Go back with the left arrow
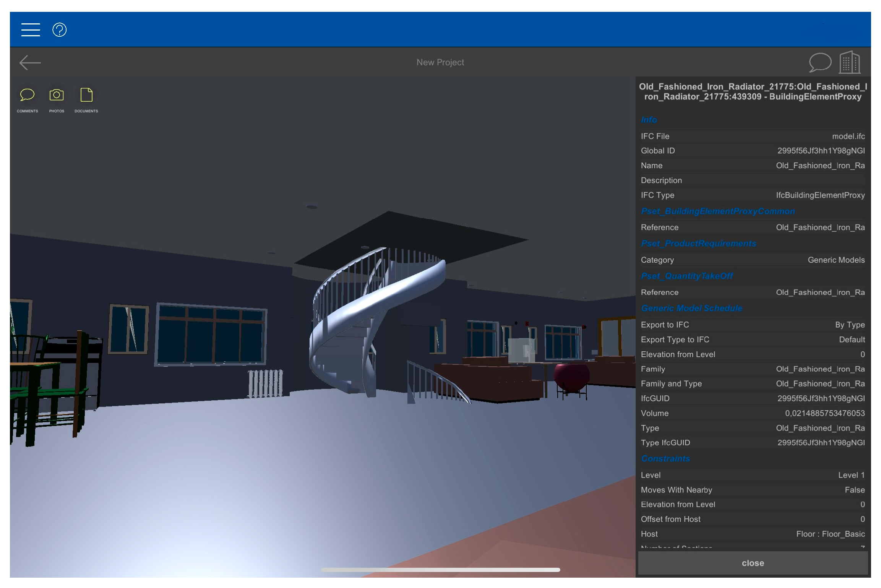The width and height of the screenshot is (881, 588). pyautogui.click(x=30, y=62)
